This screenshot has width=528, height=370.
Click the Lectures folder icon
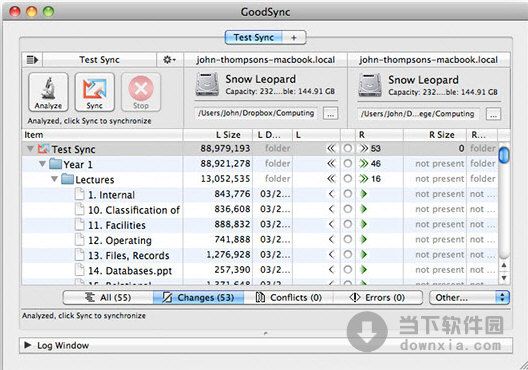[x=67, y=179]
